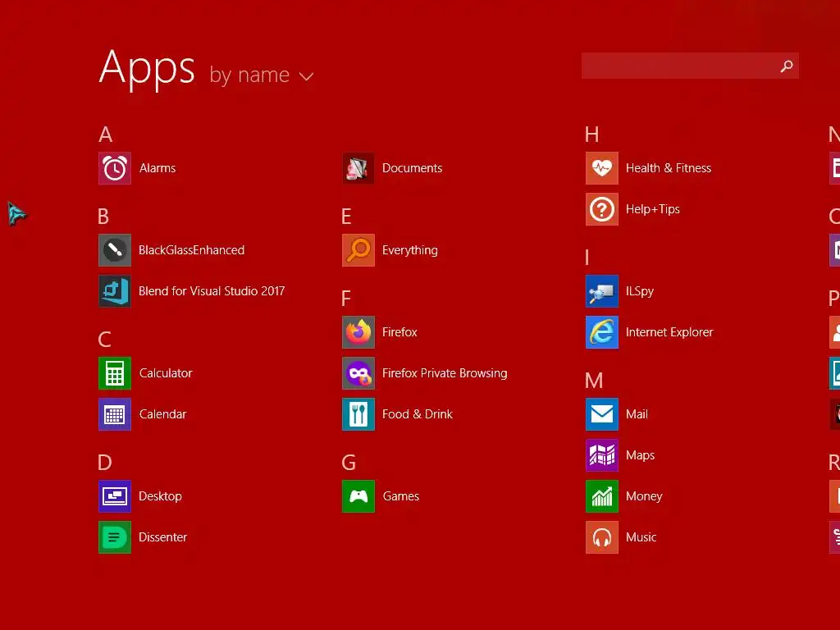Open the Music headphones icon
The width and height of the screenshot is (840, 630).
[x=602, y=537]
